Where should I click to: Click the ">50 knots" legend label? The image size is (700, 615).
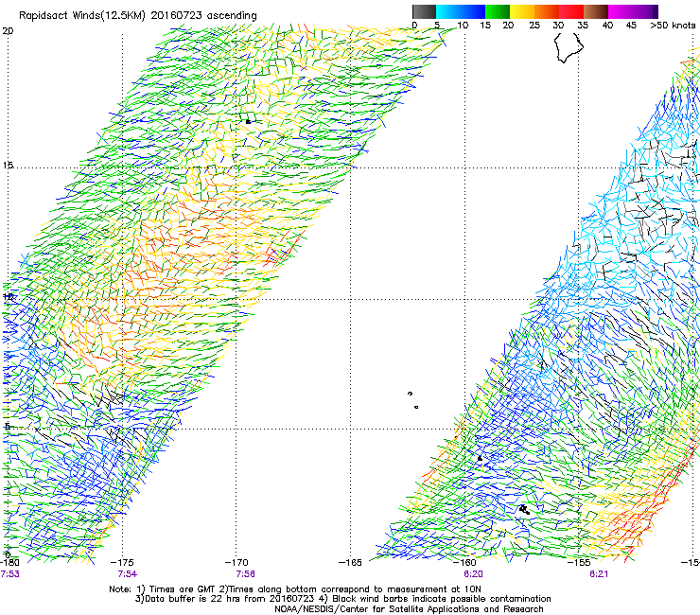(673, 26)
